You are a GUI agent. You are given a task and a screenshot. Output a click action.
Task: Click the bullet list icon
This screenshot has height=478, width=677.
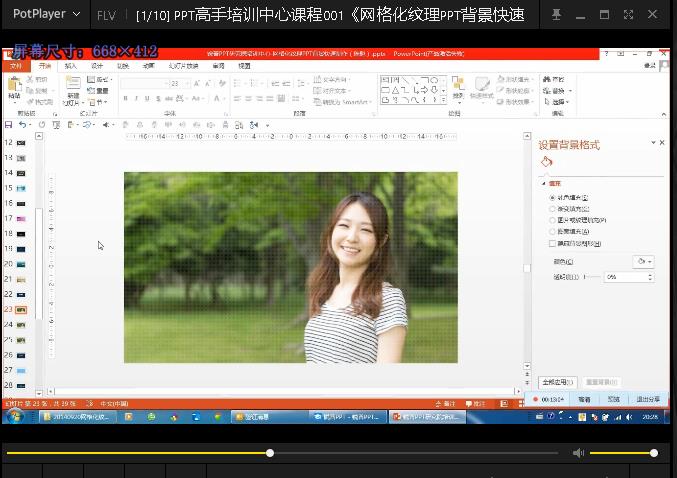click(x=238, y=83)
